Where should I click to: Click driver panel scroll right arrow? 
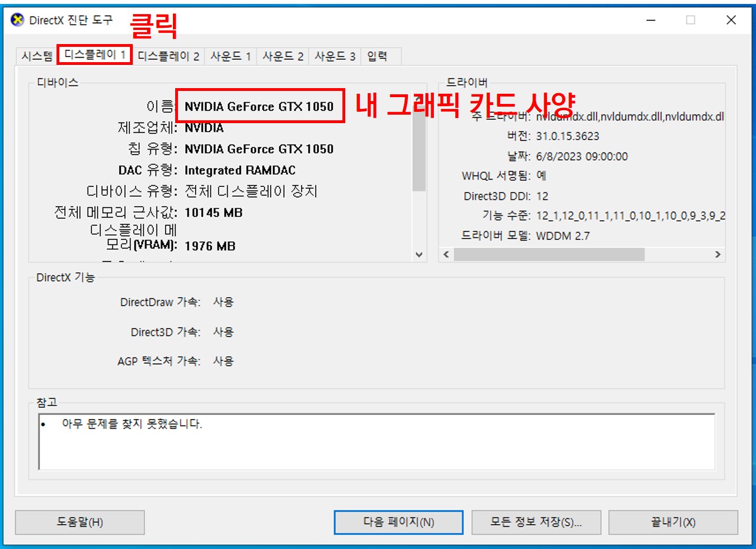(x=718, y=255)
